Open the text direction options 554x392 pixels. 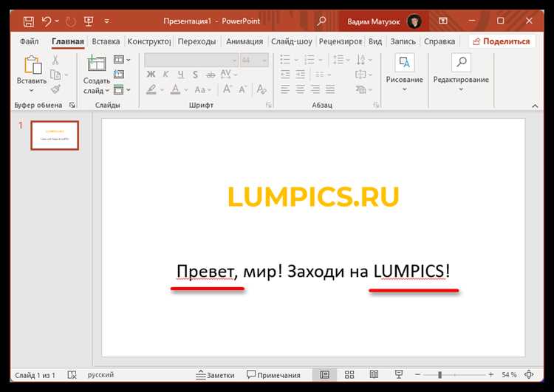pyautogui.click(x=364, y=60)
